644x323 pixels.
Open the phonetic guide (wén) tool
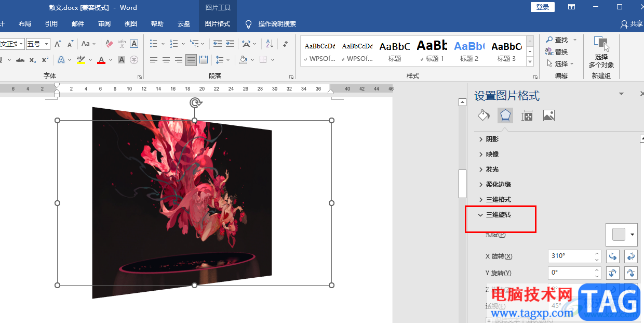[x=122, y=44]
